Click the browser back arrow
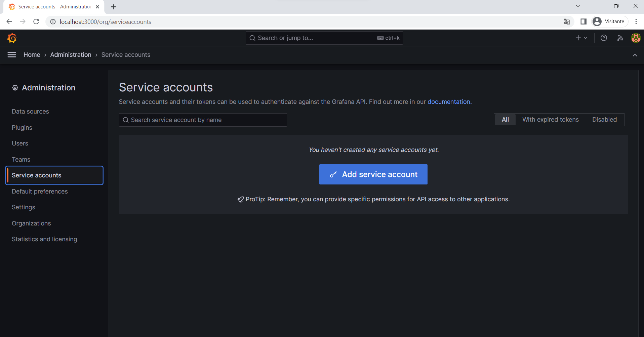The height and width of the screenshot is (337, 644). 9,22
